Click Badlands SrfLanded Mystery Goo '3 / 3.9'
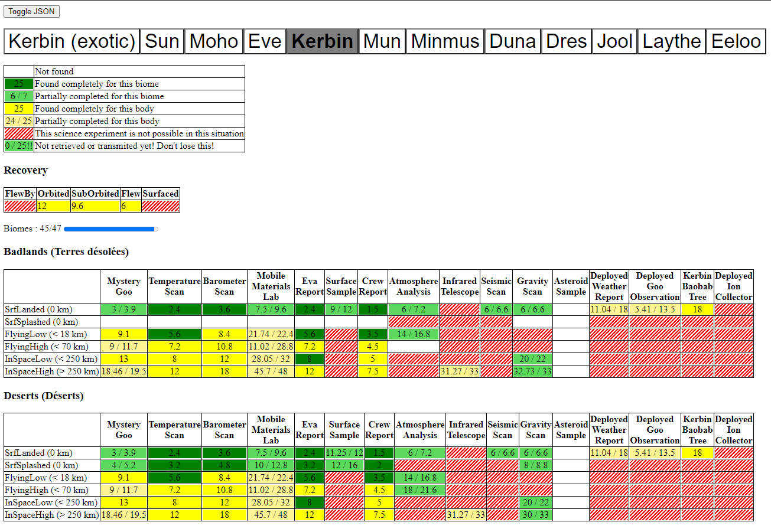This screenshot has width=771, height=532. [x=123, y=309]
